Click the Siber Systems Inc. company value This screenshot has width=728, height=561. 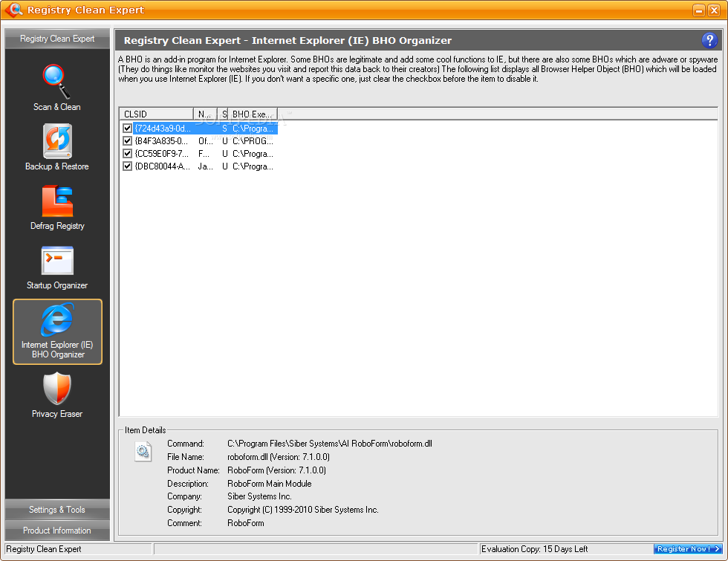point(259,496)
